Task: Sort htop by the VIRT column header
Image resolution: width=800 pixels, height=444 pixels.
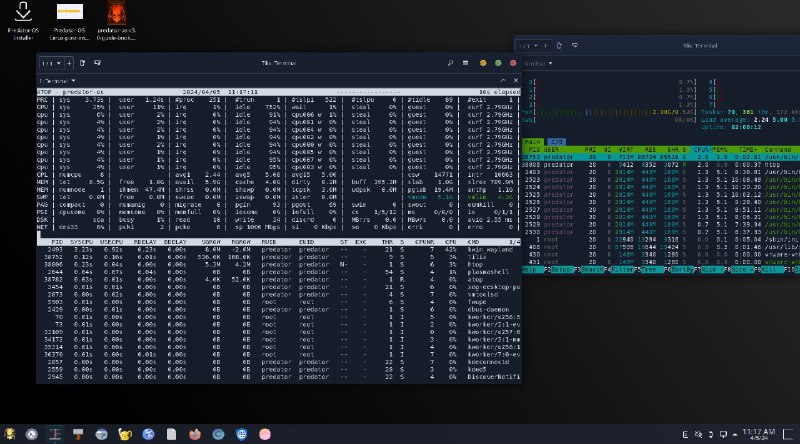Action: [626, 150]
